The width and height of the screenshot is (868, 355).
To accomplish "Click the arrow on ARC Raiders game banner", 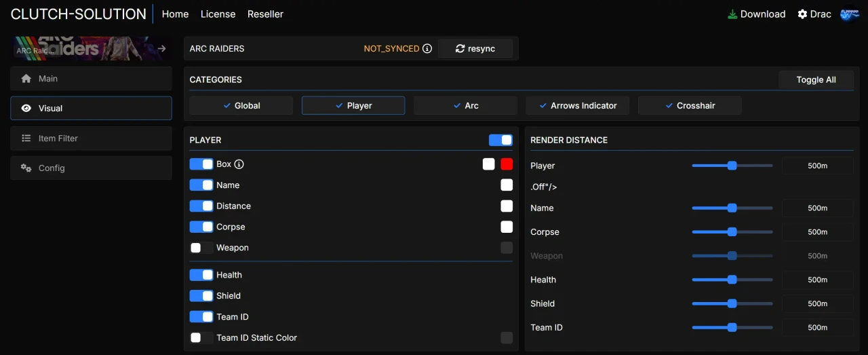I will 162,48.
